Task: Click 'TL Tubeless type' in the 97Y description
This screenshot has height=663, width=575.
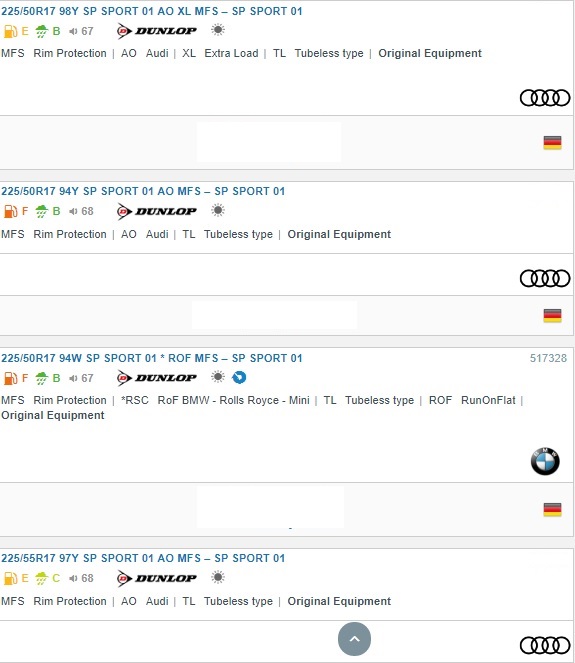Action: pos(227,601)
